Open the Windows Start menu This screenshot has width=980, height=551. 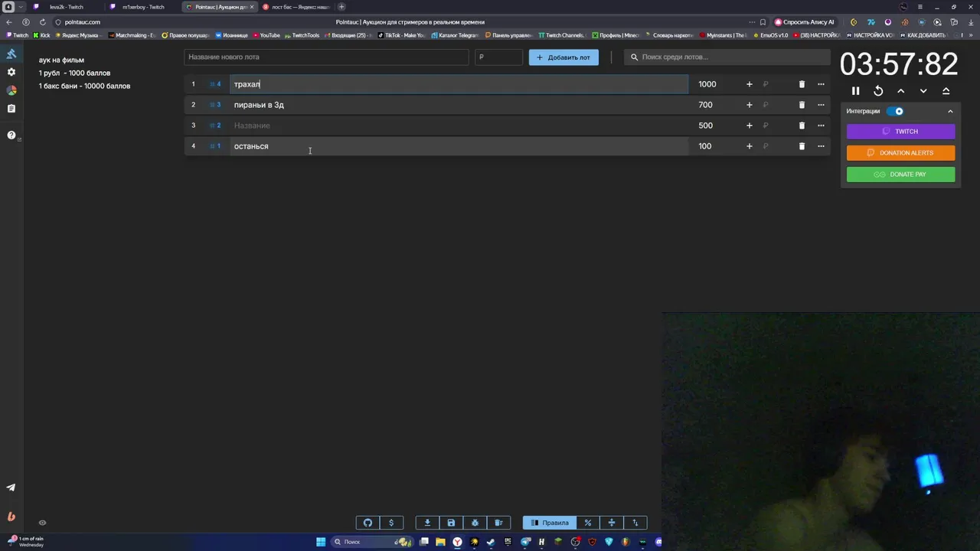pos(321,542)
